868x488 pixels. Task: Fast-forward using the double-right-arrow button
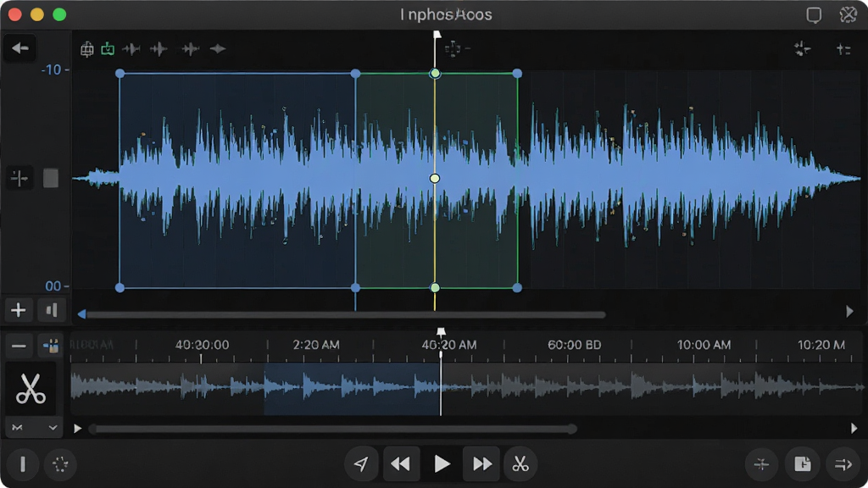click(481, 463)
